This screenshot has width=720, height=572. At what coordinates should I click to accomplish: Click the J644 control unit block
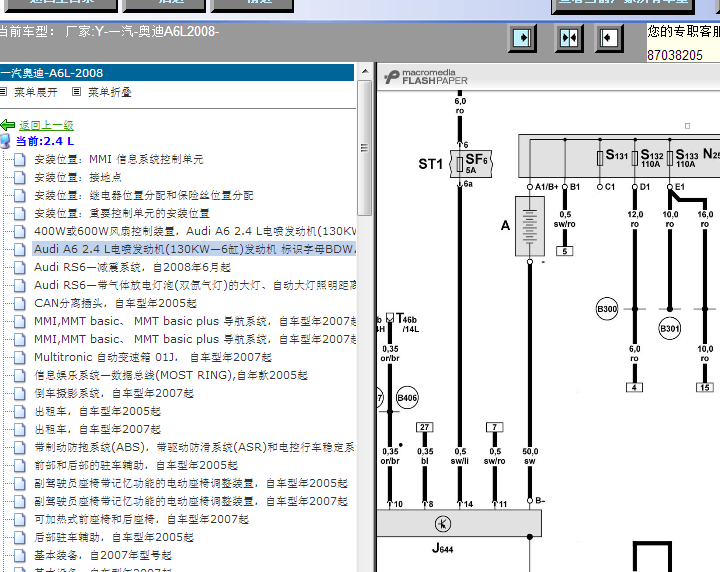459,523
